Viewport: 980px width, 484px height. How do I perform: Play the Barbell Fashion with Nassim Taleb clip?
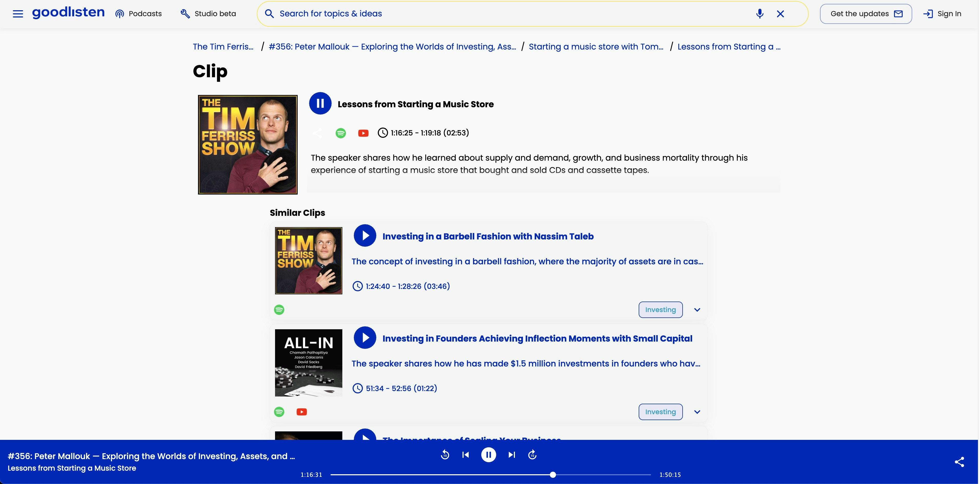tap(364, 236)
